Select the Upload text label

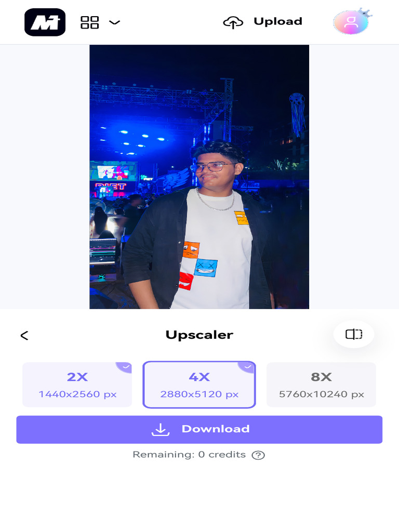point(278,21)
